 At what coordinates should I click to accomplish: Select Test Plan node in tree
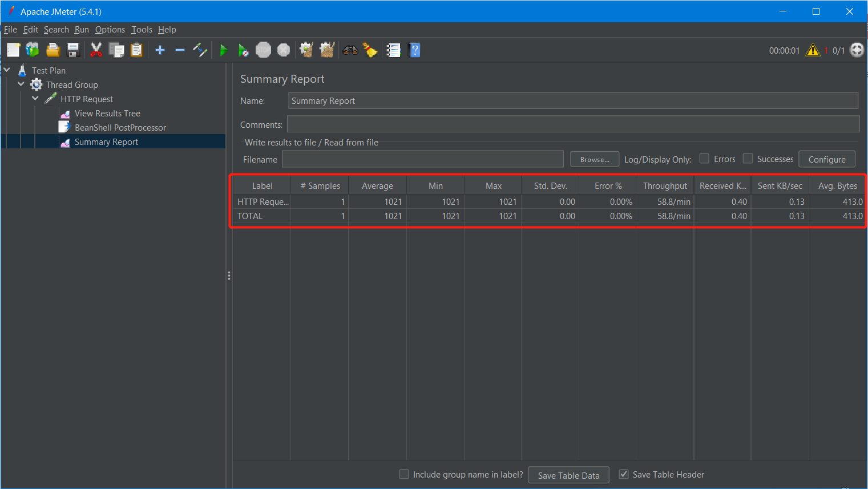point(49,71)
